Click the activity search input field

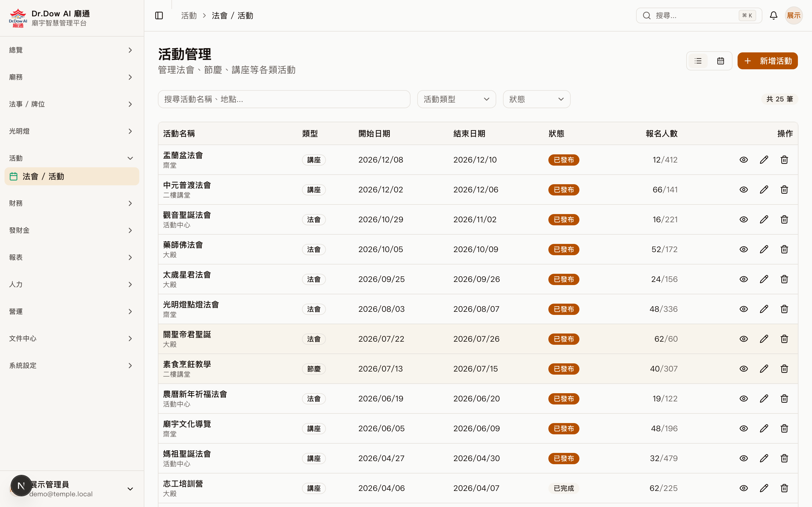pyautogui.click(x=284, y=99)
